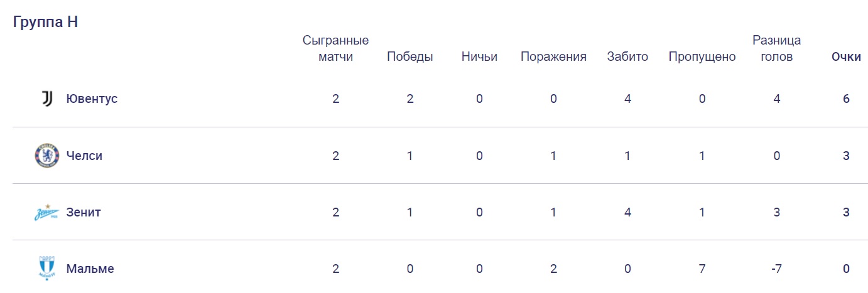
Task: Click the Сыгранные матчи column header
Action: point(335,49)
